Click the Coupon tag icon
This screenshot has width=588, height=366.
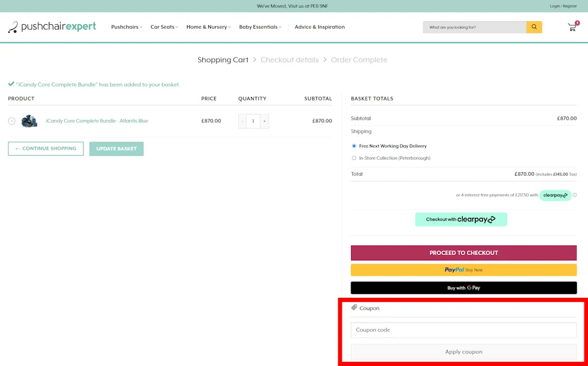pos(354,308)
